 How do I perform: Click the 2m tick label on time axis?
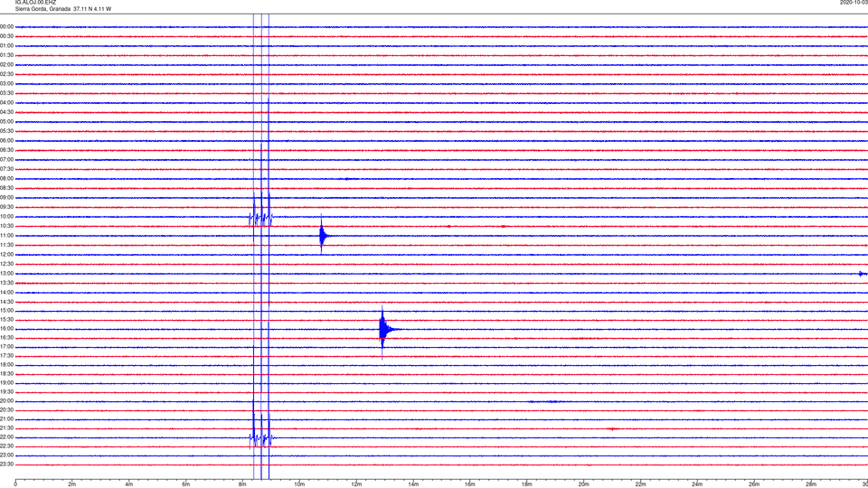pyautogui.click(x=72, y=484)
